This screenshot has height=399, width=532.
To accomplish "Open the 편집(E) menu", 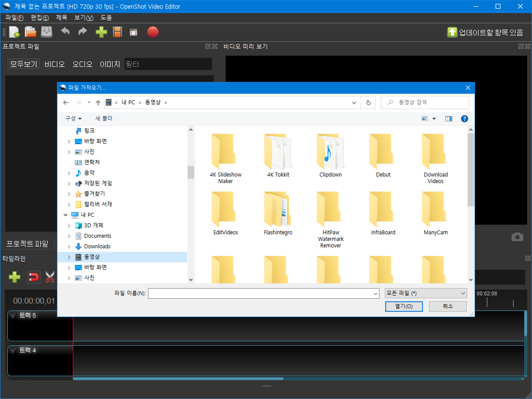I will (40, 18).
